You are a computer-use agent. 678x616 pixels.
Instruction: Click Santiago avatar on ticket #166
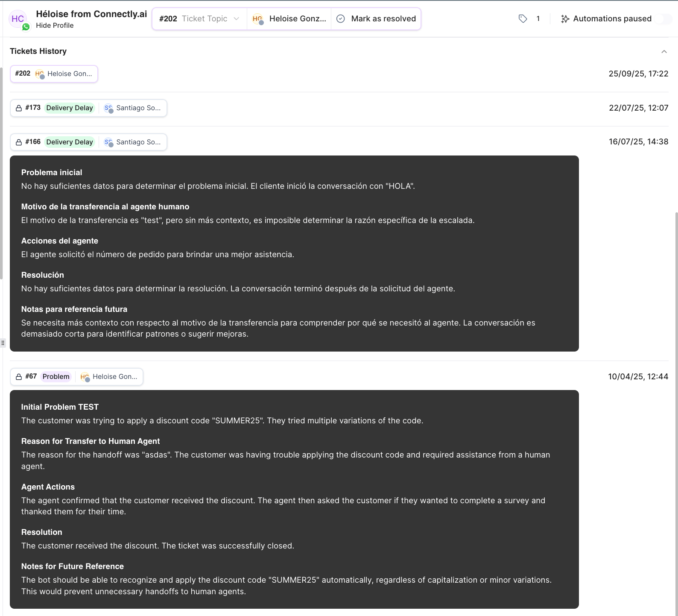click(108, 142)
